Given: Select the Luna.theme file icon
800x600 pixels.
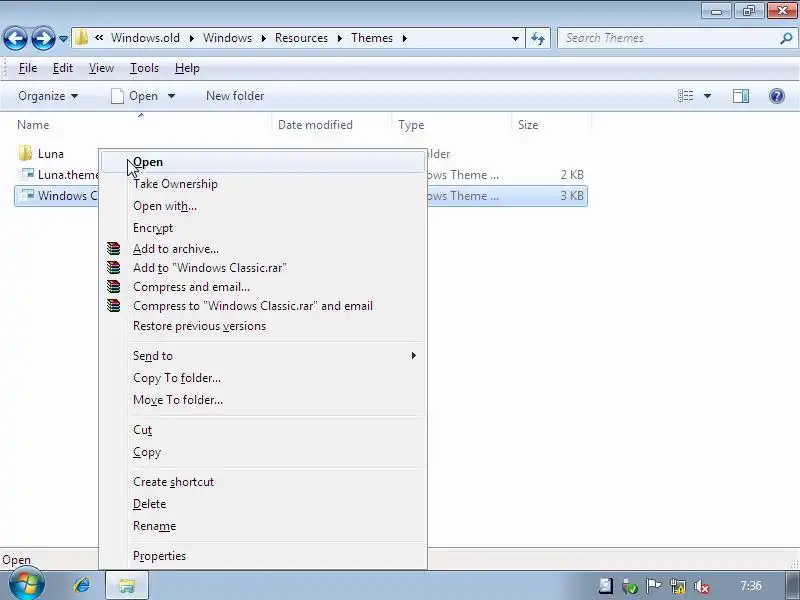Looking at the screenshot, I should point(27,174).
